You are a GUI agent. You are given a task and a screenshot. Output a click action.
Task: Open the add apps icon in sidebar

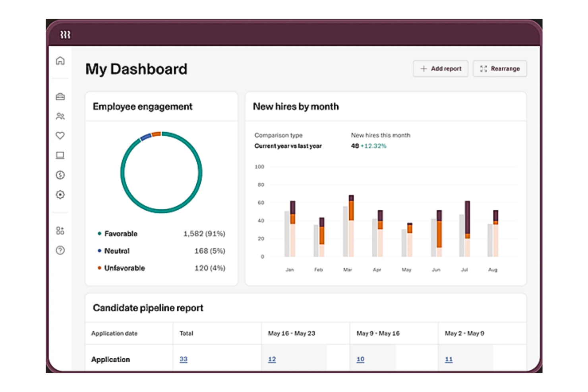[x=60, y=231]
